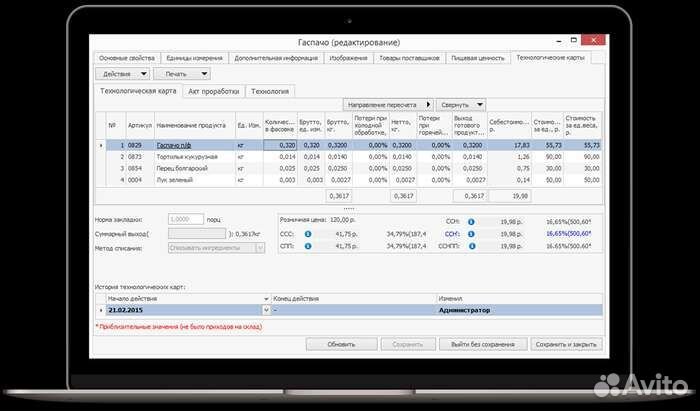Viewport: 700px width, 411px height.
Task: Open the Технология subtab
Action: (271, 91)
